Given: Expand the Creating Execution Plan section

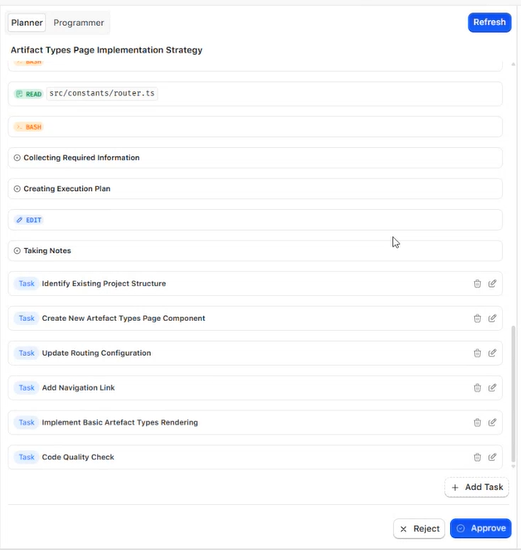Looking at the screenshot, I should [x=255, y=189].
